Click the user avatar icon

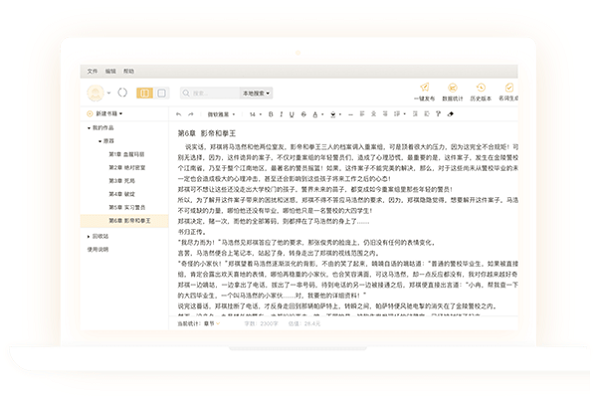[x=95, y=93]
